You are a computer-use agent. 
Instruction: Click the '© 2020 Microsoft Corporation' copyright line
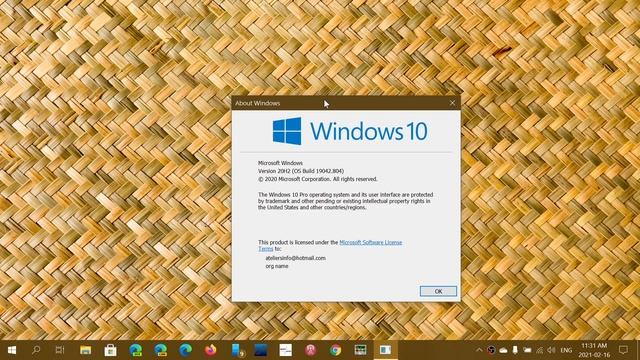318,179
